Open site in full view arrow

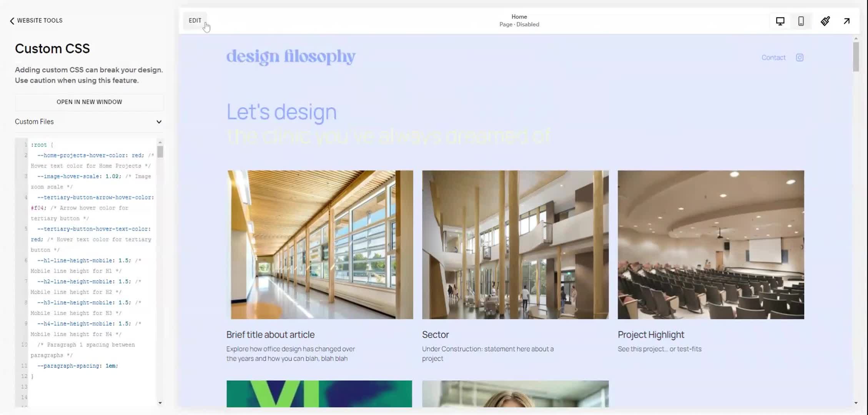(846, 21)
